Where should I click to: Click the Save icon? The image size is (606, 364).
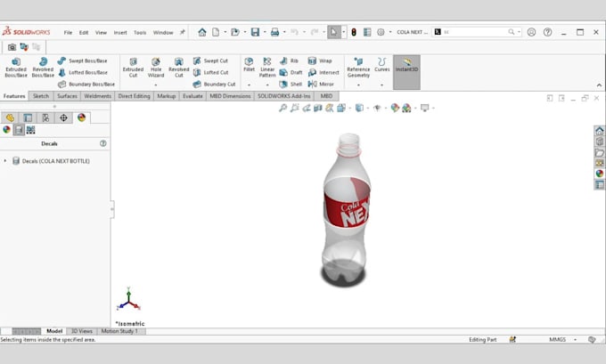[255, 32]
